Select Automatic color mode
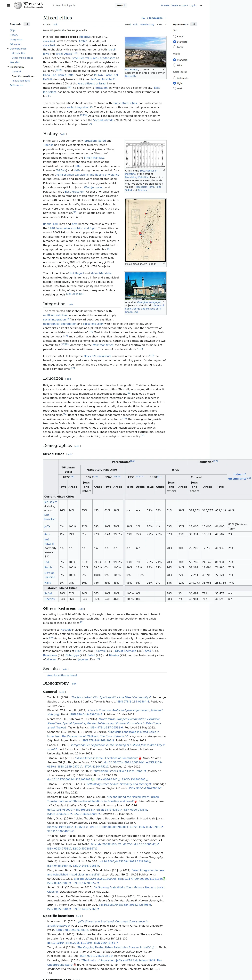Image resolution: width=252 pixels, height=980 pixels. tap(175, 78)
